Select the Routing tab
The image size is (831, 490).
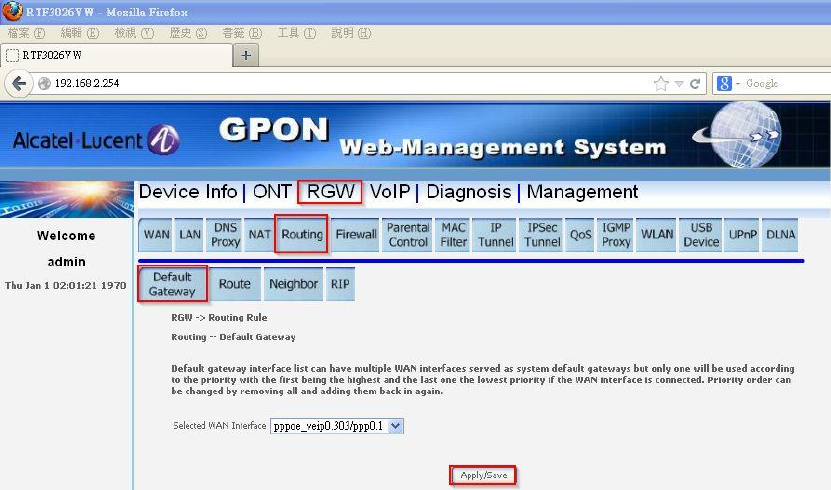pos(302,234)
